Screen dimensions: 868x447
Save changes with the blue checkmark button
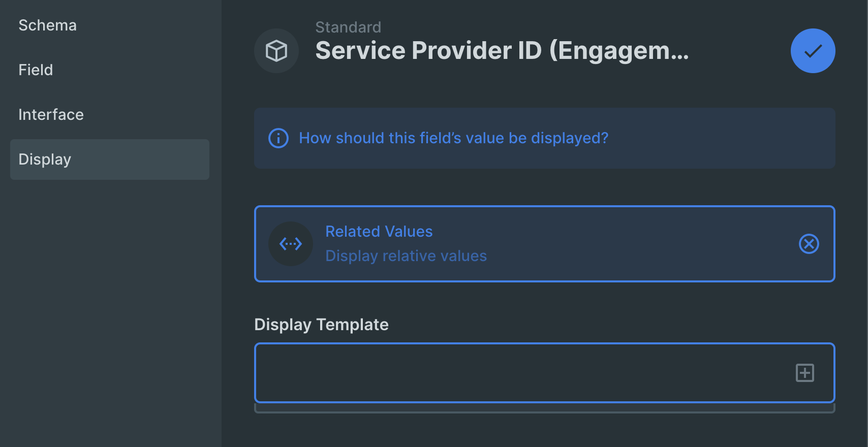click(x=813, y=51)
